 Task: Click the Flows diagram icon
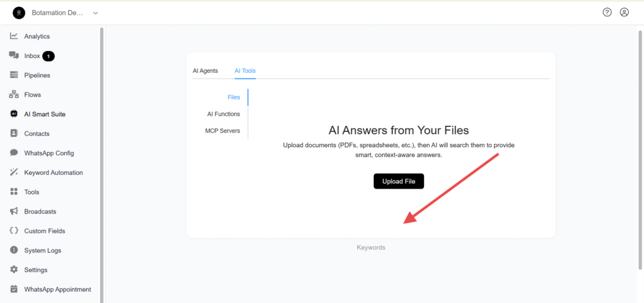(14, 94)
